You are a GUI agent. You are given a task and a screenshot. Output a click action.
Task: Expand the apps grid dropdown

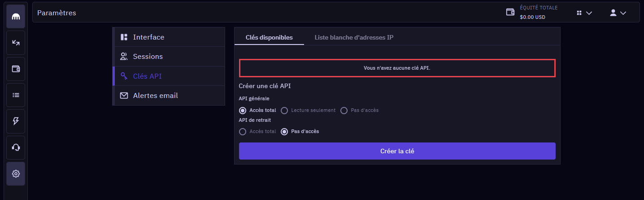tap(584, 13)
